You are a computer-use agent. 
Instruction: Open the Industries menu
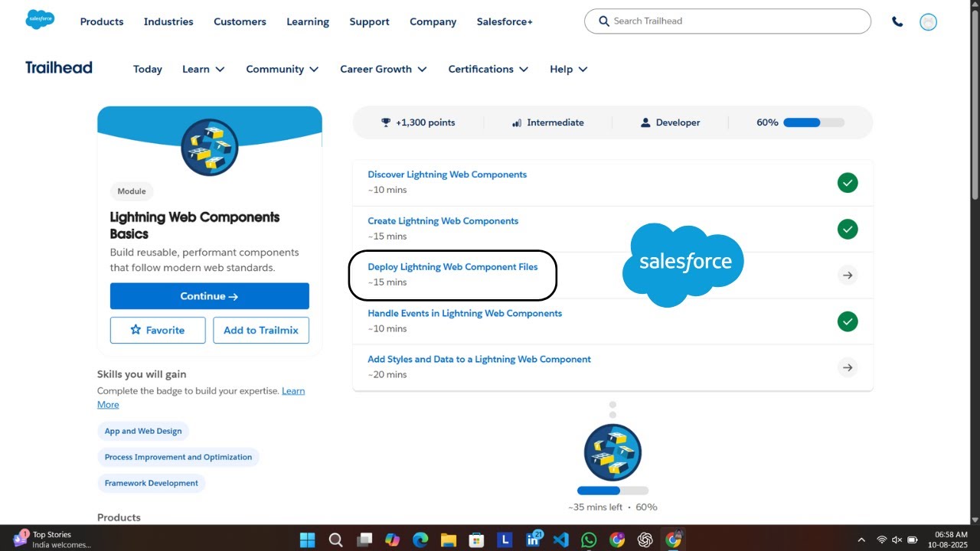(168, 21)
